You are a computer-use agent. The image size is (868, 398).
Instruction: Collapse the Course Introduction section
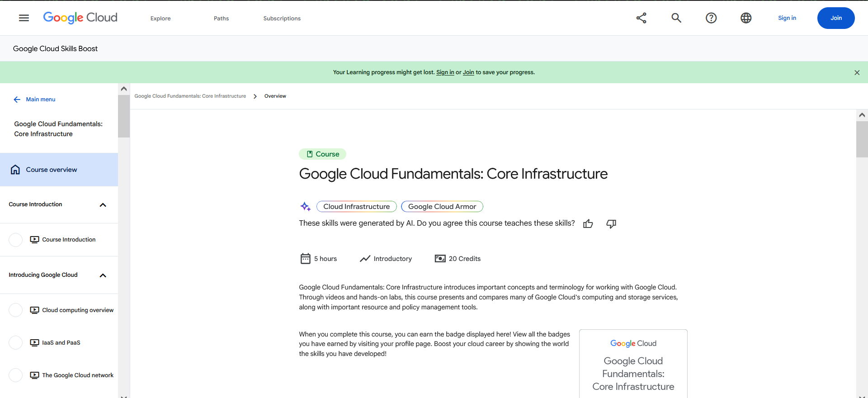[103, 205]
